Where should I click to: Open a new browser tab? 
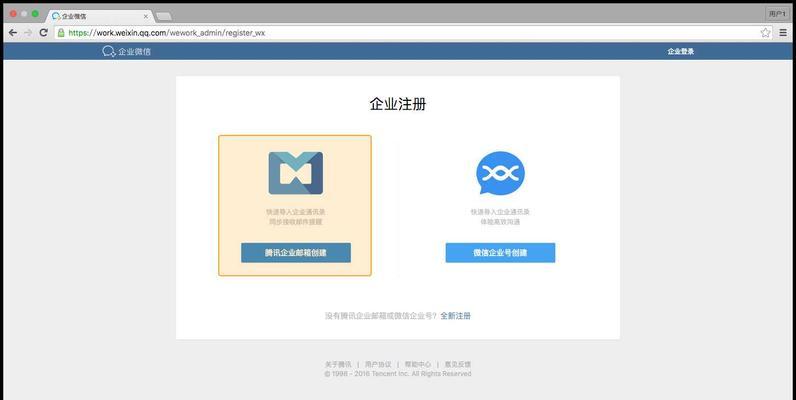click(163, 17)
